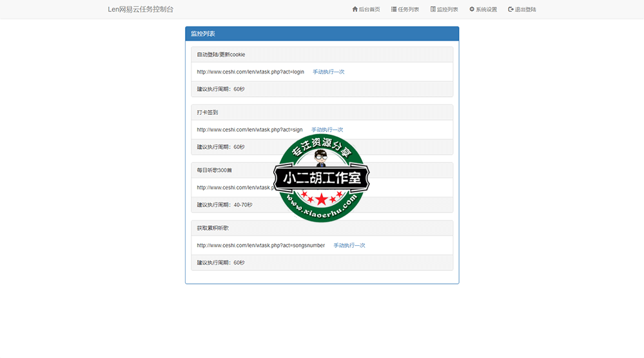Click the wtask.php?act=songsnumber URL text

tap(260, 245)
